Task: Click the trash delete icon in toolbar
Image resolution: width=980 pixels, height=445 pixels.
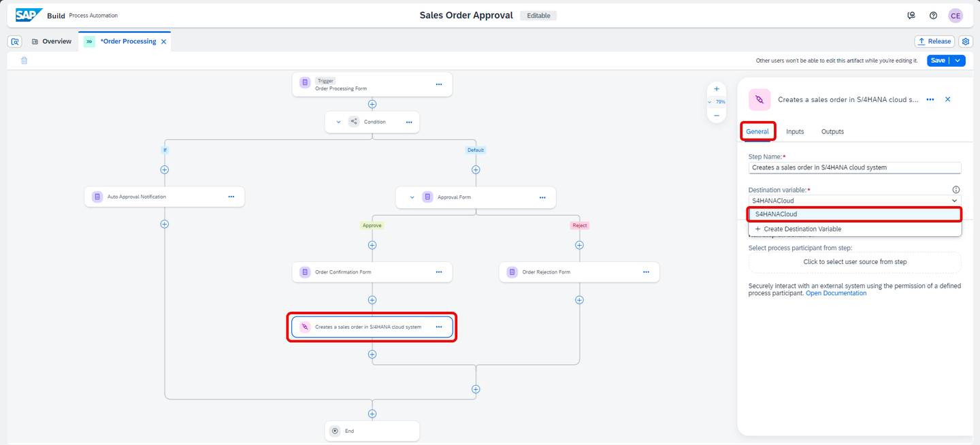Action: [x=24, y=61]
